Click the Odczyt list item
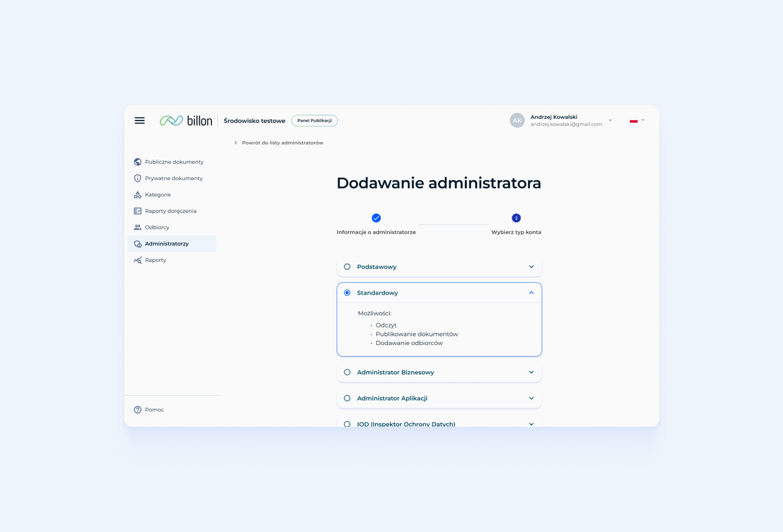Image resolution: width=783 pixels, height=532 pixels. [386, 325]
